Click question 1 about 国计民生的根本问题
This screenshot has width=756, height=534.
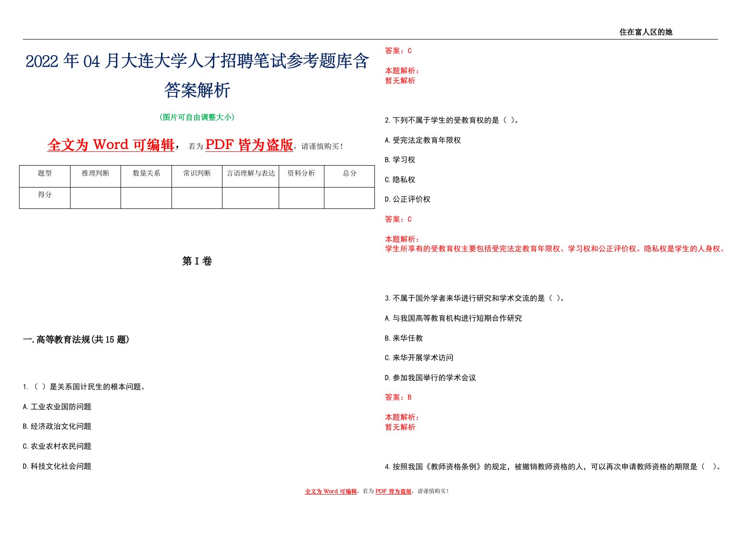point(84,387)
